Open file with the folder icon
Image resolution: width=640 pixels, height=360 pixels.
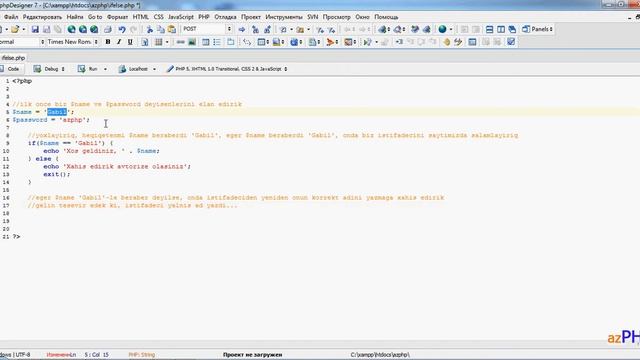tap(15, 29)
